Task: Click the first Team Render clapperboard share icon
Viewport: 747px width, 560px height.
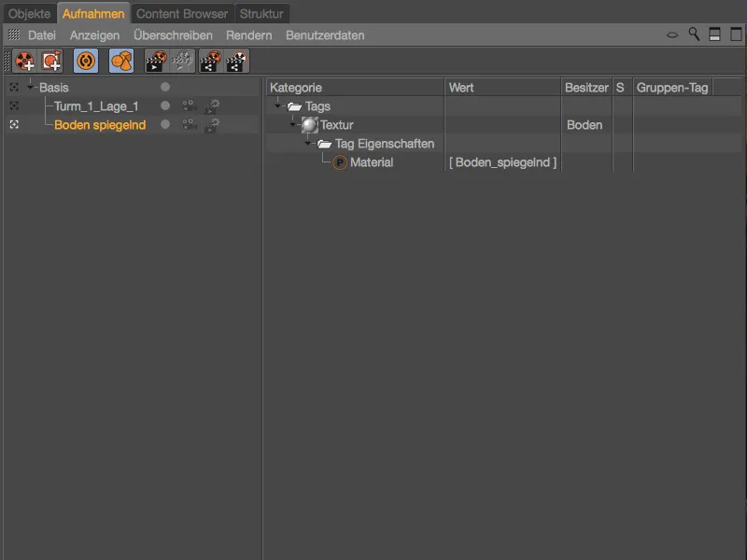Action: tap(210, 61)
